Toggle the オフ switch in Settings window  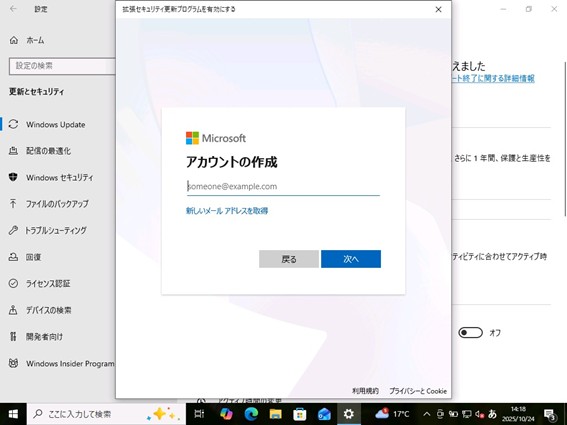470,332
